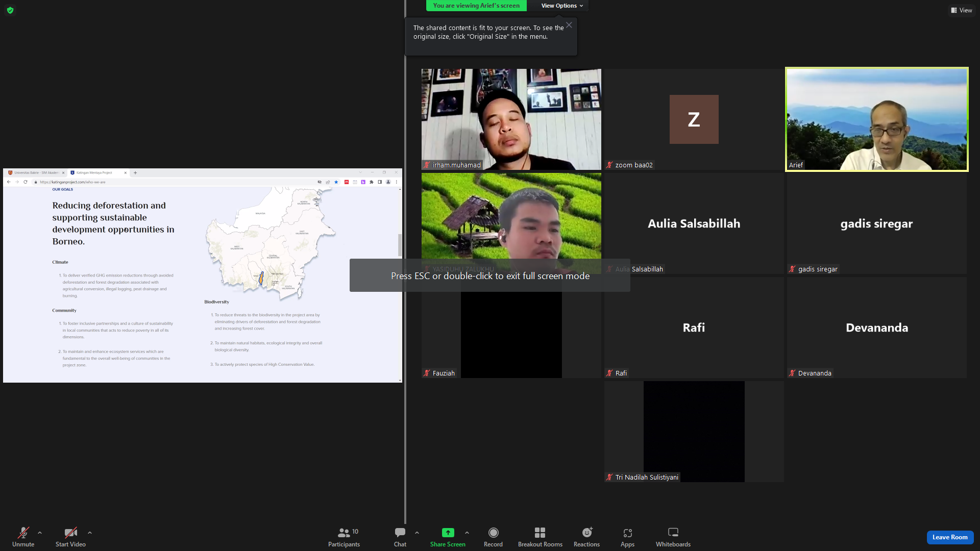Select irham.muhamad's video tile
Screen dimensions: 980x551
511,119
